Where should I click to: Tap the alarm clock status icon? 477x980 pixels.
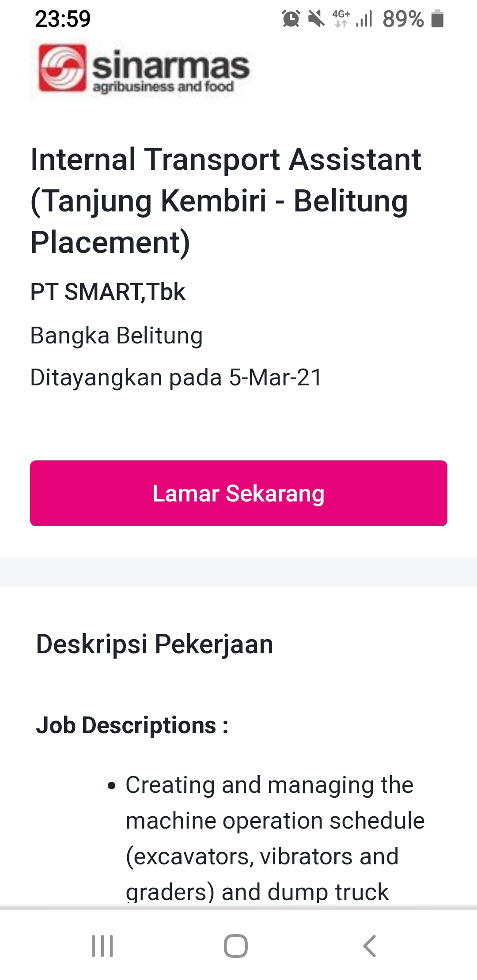(x=291, y=19)
